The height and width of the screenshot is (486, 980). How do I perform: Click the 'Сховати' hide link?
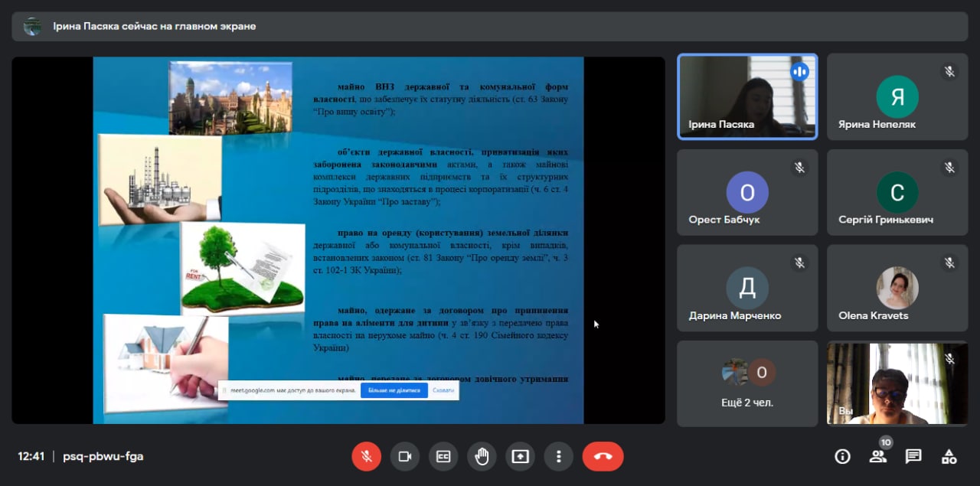click(443, 390)
